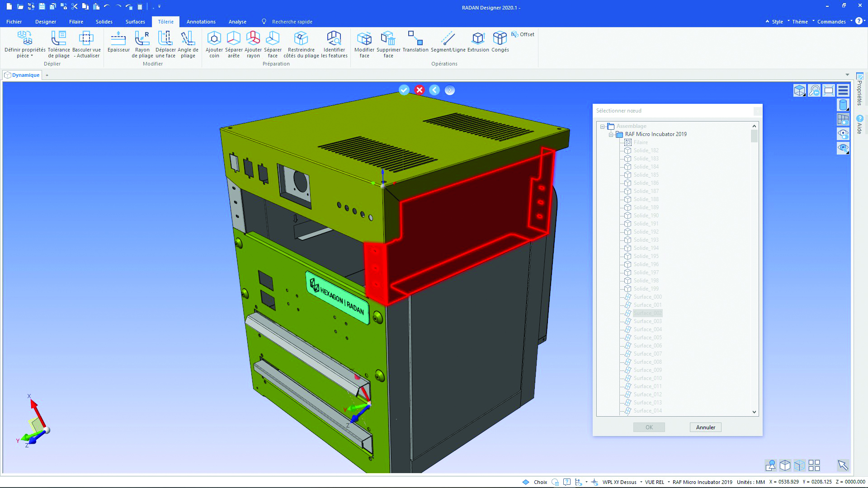Switch to the Solides tab

tap(104, 22)
